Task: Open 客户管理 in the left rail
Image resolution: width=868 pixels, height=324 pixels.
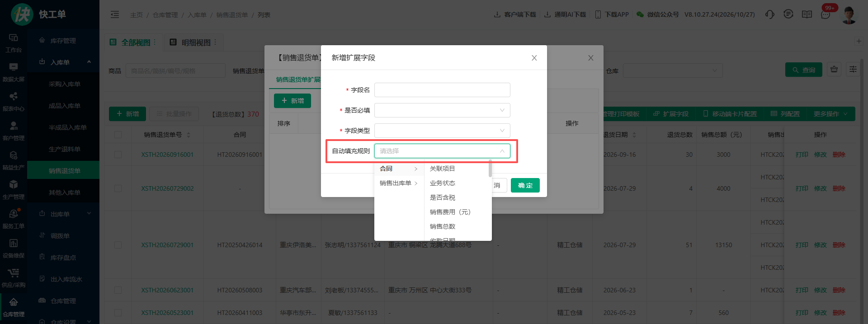Action: pos(14,131)
